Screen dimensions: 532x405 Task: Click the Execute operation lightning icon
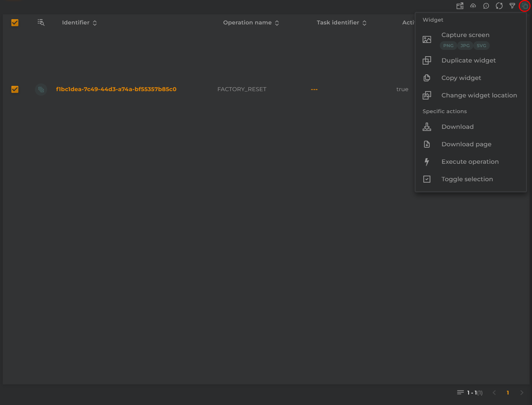click(x=427, y=162)
